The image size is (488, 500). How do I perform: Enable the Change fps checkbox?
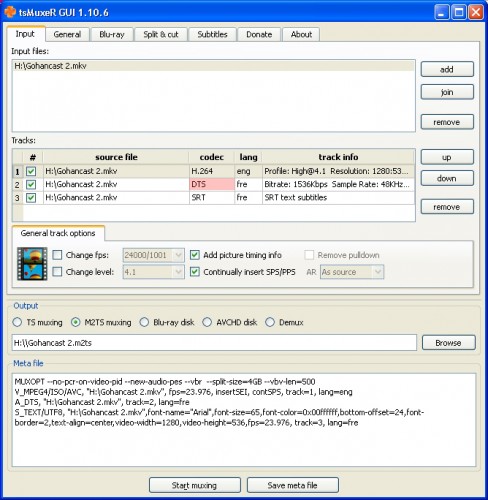[x=57, y=255]
